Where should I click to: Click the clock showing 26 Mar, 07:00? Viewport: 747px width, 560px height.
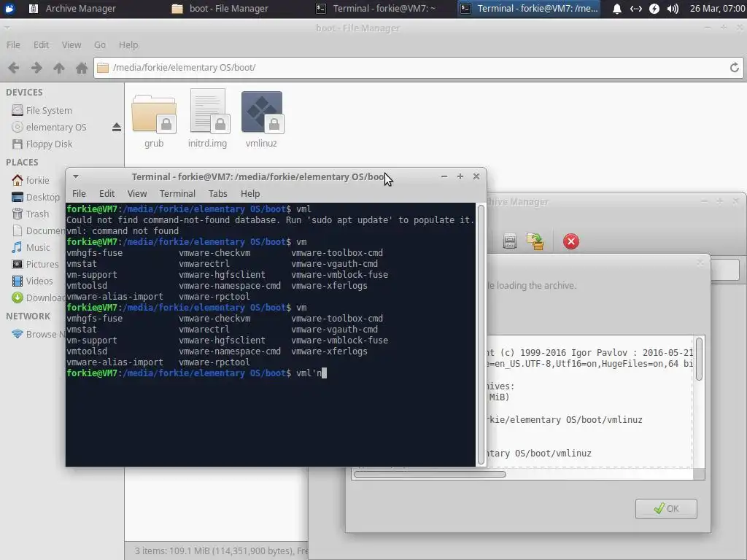point(717,9)
